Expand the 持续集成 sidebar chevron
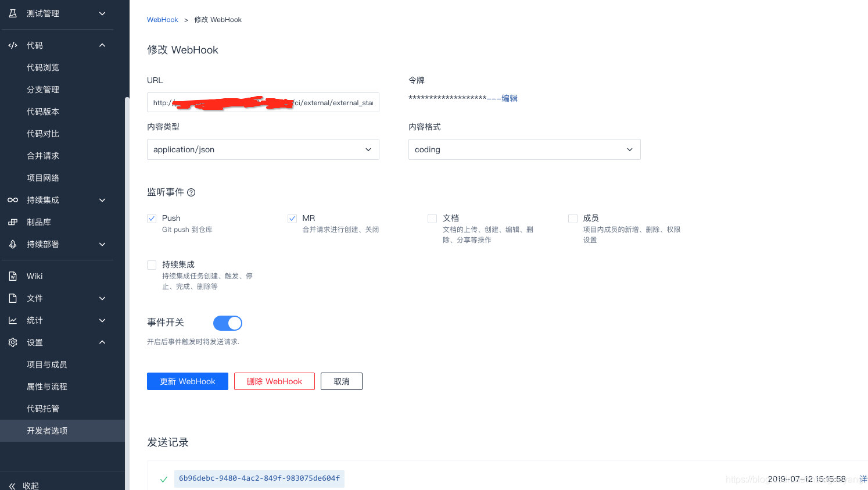The image size is (868, 490). (x=102, y=200)
